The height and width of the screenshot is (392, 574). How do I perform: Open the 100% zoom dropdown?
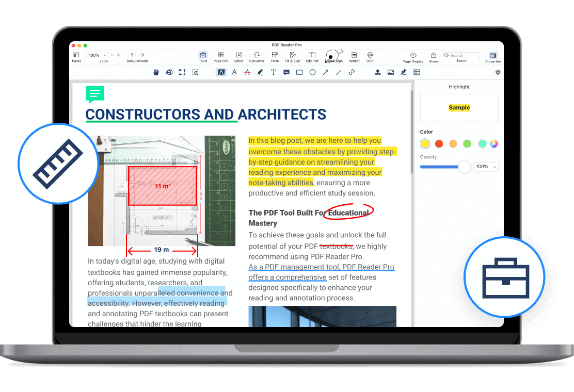[x=97, y=55]
